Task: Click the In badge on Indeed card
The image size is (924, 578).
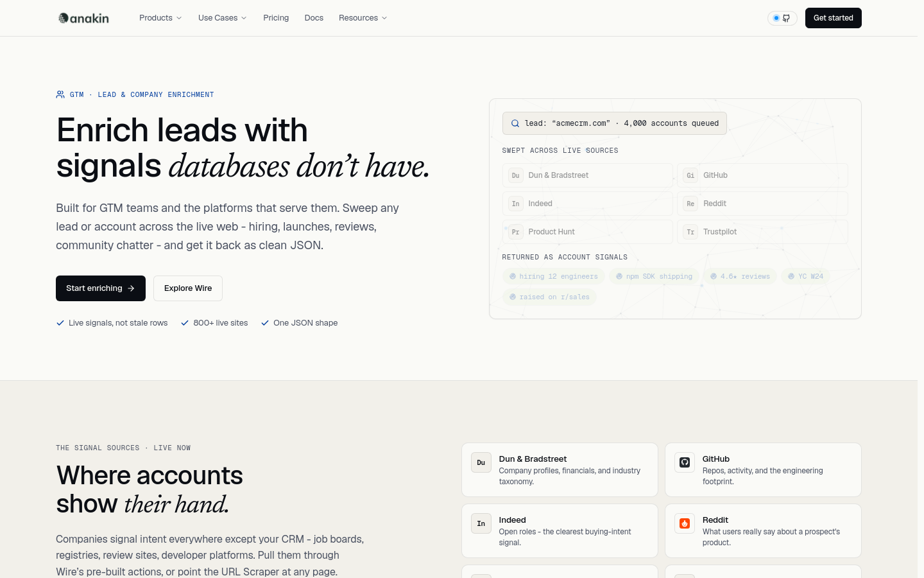Action: click(481, 523)
